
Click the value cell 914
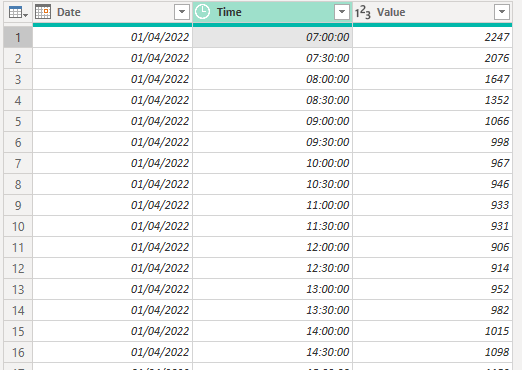tap(432, 268)
